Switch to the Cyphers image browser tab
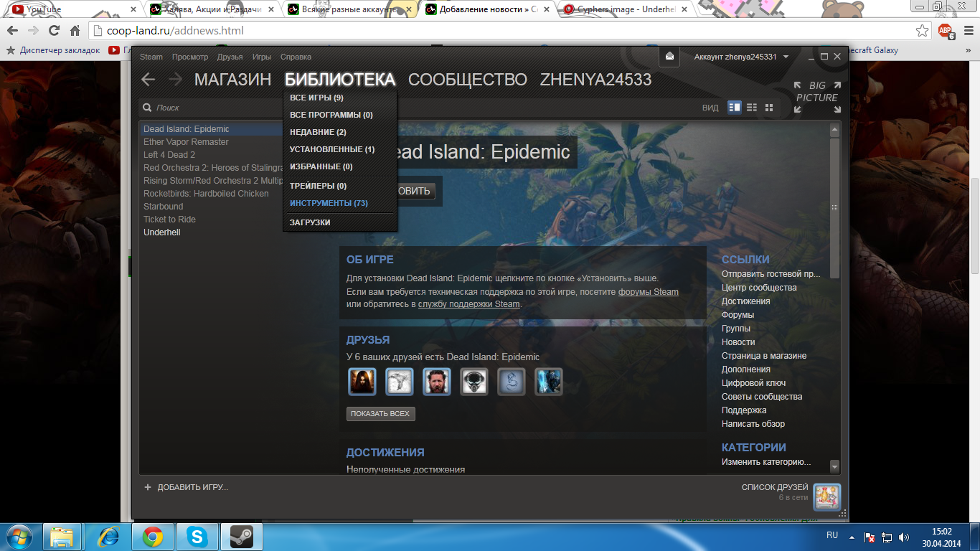 tap(625, 9)
